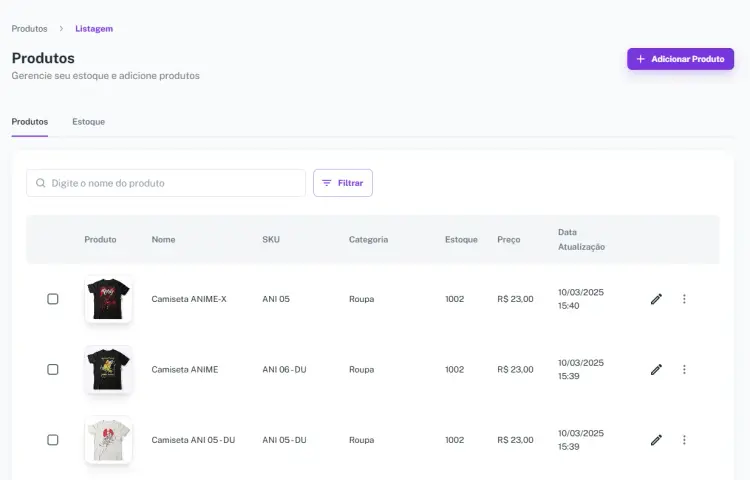Screen dimensions: 750x480
Task: Open black Camiseta ANIME-X product thumbnail
Action: (108, 299)
